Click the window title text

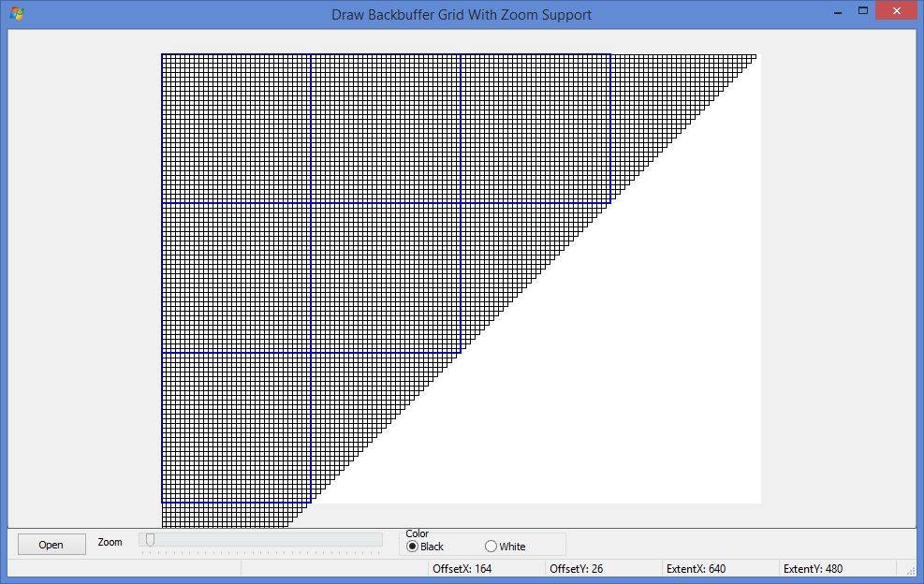[462, 15]
